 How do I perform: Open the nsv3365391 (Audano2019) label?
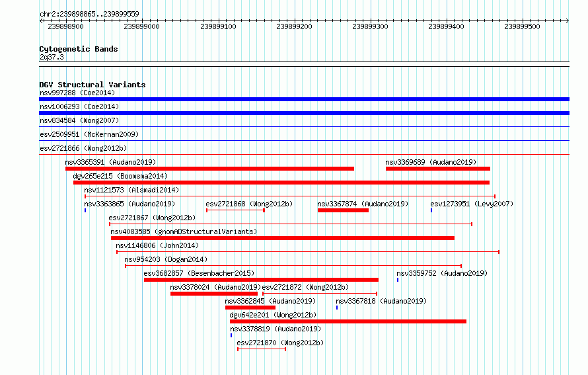click(x=110, y=162)
